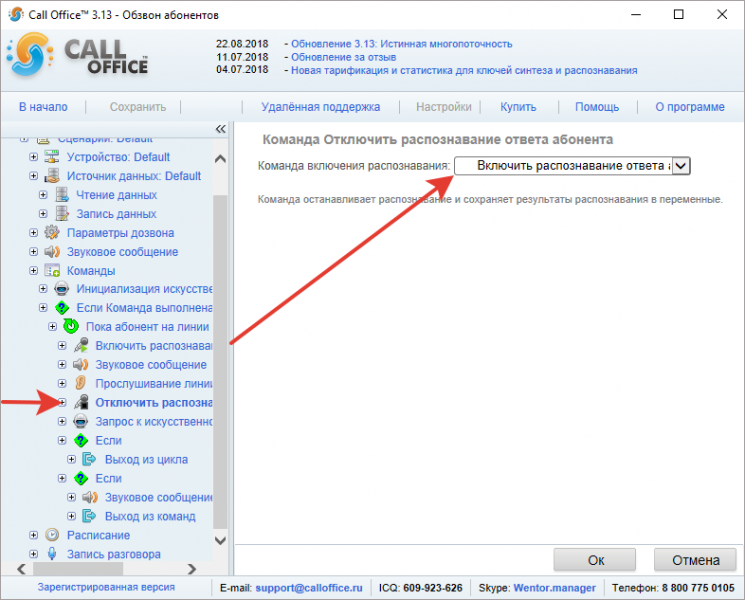Image resolution: width=745 pixels, height=600 pixels.
Task: Open Удалённая поддержка
Action: (321, 107)
